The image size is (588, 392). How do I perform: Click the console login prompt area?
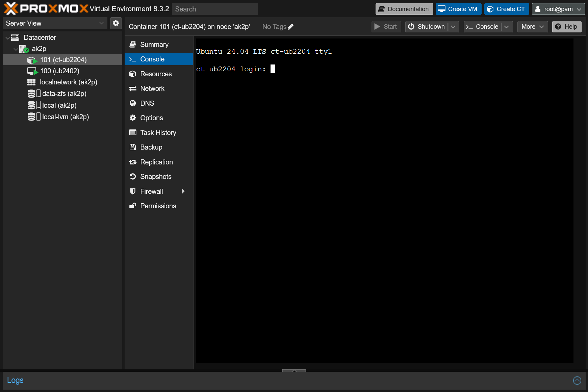pyautogui.click(x=235, y=69)
